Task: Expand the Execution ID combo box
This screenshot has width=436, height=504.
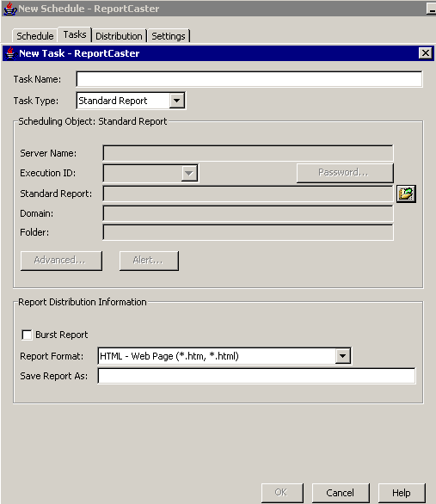Action: click(x=189, y=173)
